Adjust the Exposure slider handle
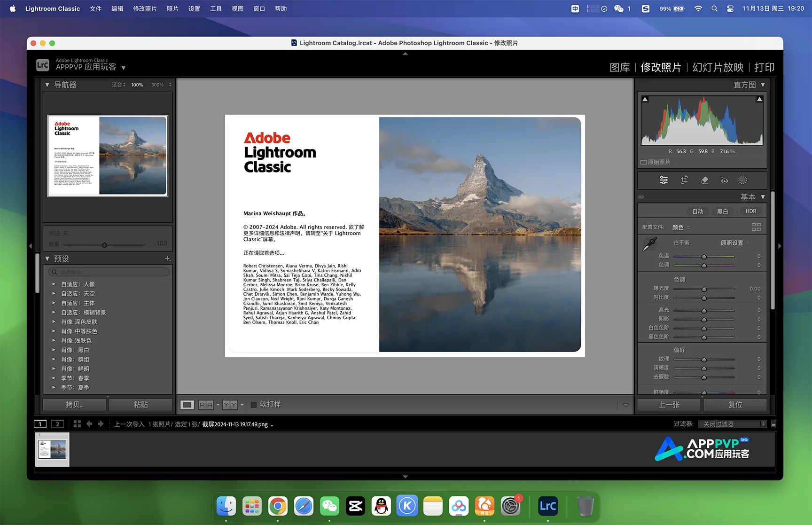The image size is (812, 525). point(704,289)
